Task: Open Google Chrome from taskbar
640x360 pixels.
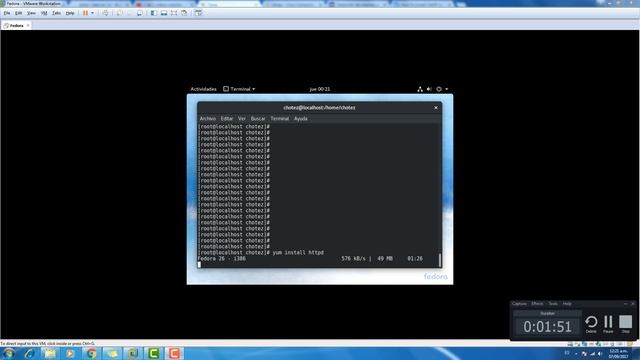Action: coord(91,353)
